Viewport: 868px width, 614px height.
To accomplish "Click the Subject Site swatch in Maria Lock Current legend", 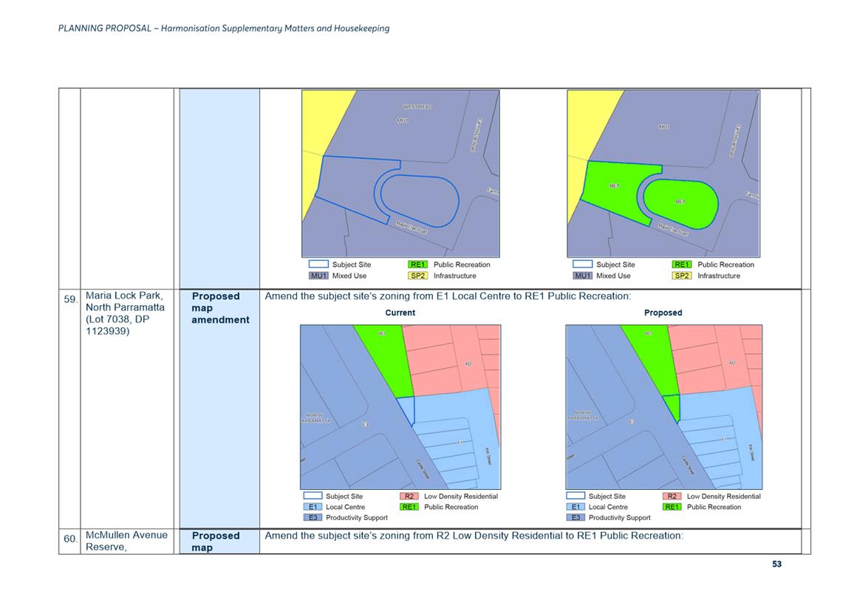I will pyautogui.click(x=312, y=496).
